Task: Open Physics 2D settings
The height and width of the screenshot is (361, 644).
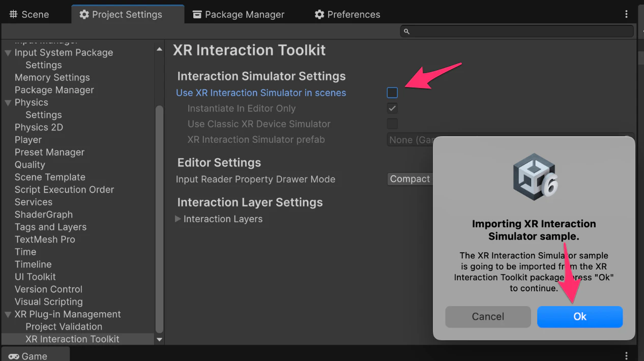Action: coord(39,128)
